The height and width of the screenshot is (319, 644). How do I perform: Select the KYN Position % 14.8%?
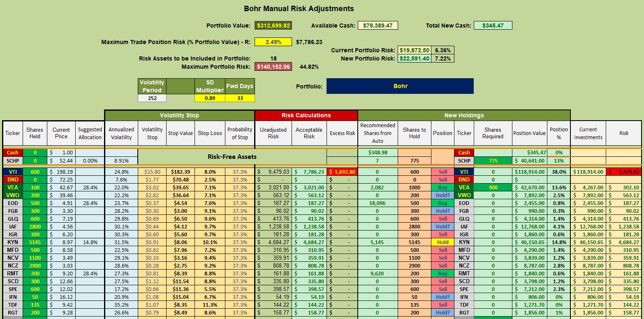558,242
